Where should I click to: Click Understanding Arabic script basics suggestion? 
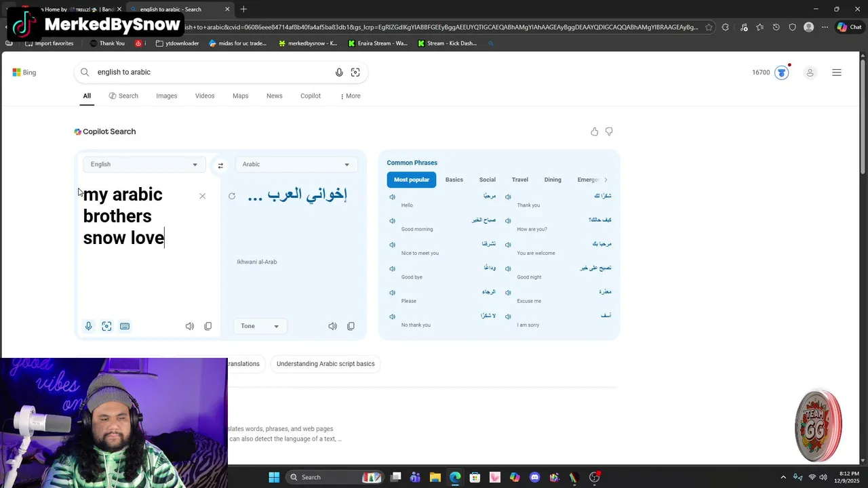pyautogui.click(x=325, y=364)
